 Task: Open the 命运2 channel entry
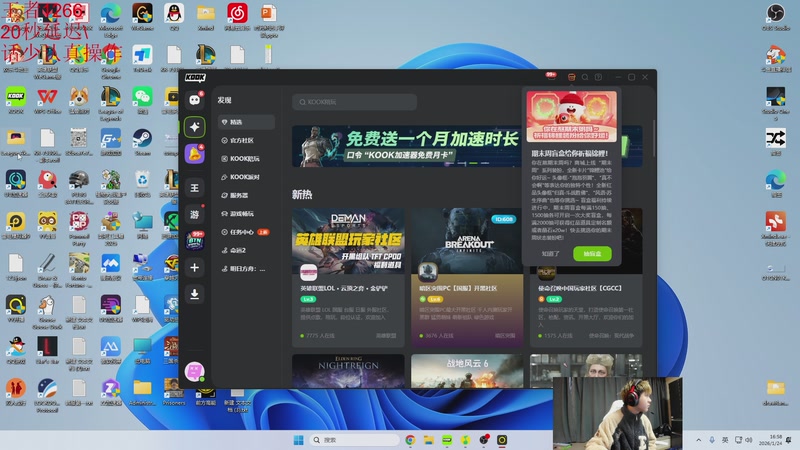pyautogui.click(x=246, y=251)
